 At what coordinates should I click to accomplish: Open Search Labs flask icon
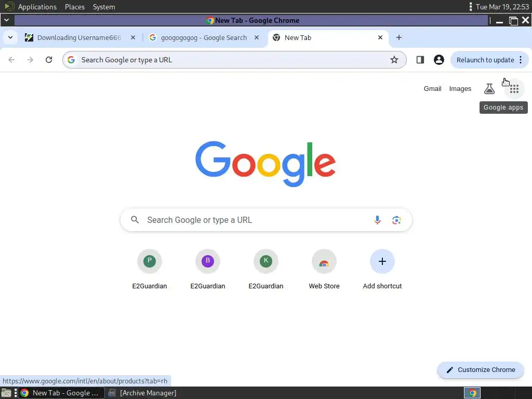pos(489,89)
